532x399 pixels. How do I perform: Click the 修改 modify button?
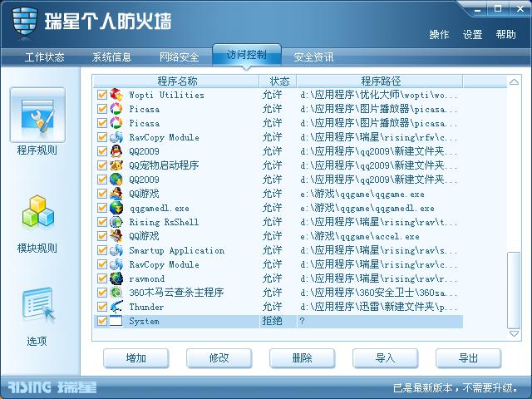219,358
